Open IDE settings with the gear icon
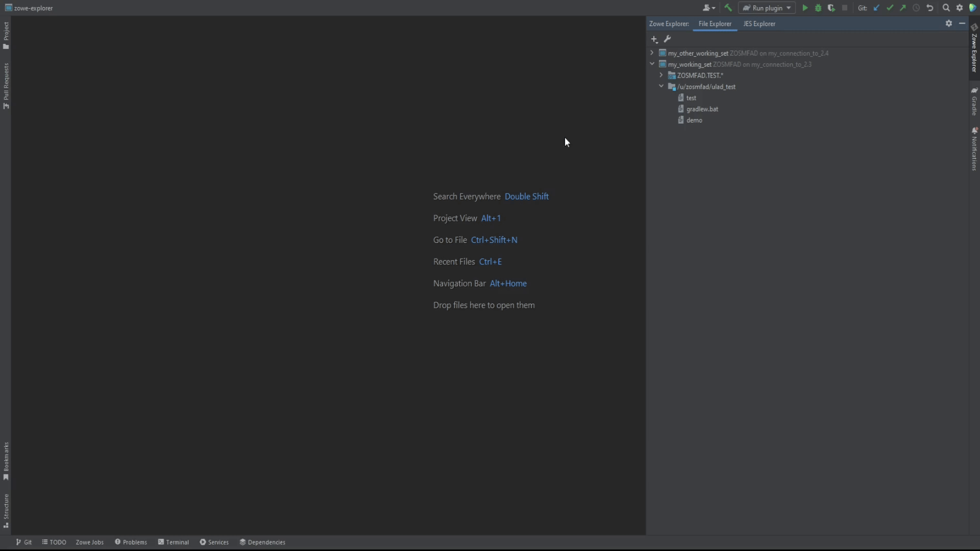 tap(960, 8)
